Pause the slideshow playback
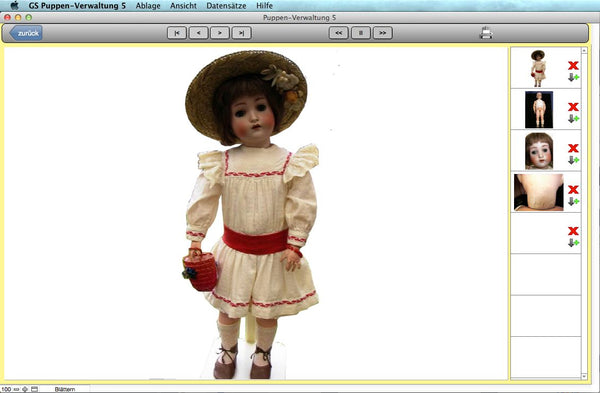Screen dimensions: 600x393 coord(361,33)
